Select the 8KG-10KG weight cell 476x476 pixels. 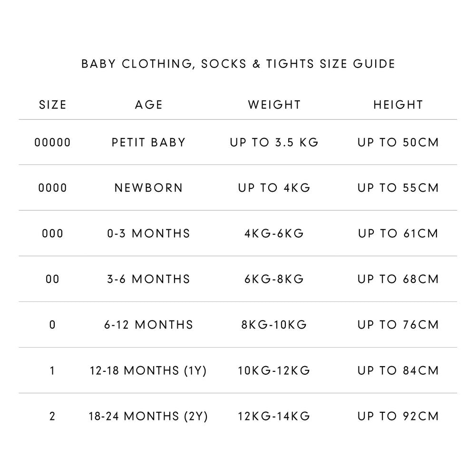click(274, 325)
